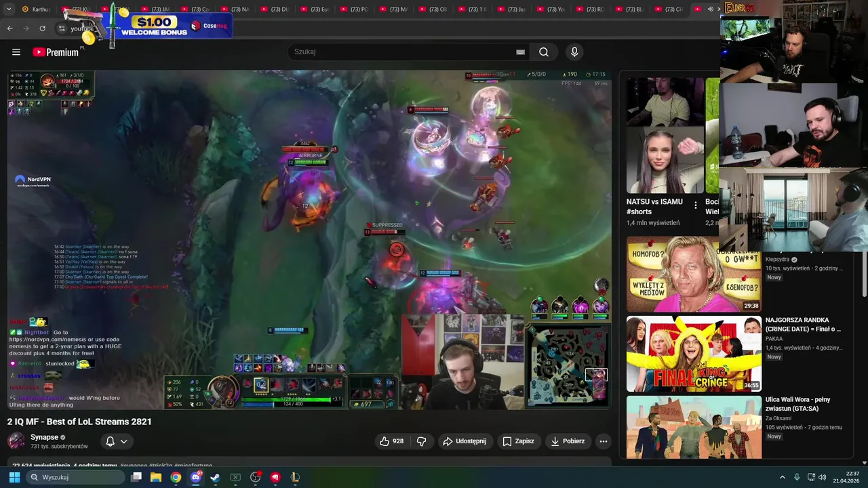868x488 pixels.
Task: Open Synapse channel name link
Action: (44, 437)
